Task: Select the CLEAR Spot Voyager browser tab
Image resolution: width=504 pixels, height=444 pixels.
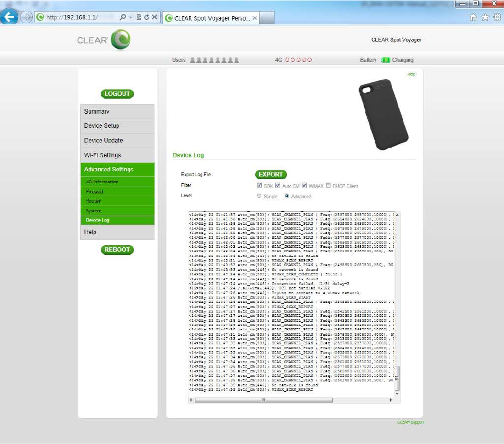Action: (x=211, y=18)
